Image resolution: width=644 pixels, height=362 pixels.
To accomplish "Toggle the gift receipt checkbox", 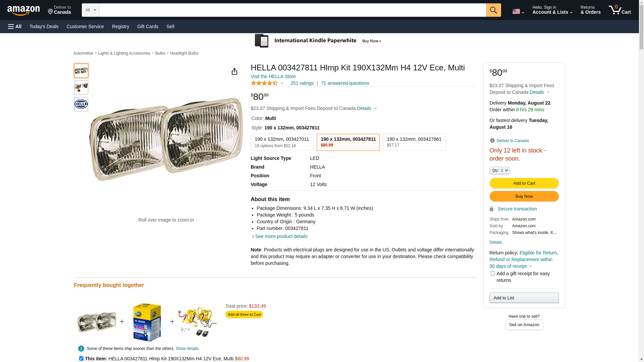I will [x=493, y=274].
